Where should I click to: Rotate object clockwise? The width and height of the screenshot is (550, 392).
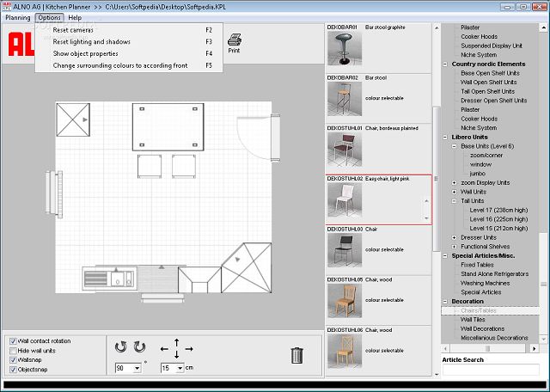[139, 347]
